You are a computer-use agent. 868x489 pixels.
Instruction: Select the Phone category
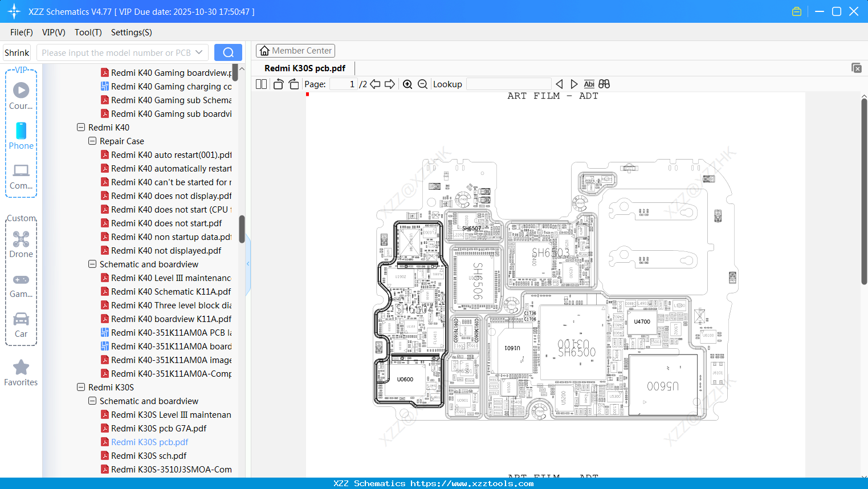[x=21, y=136]
